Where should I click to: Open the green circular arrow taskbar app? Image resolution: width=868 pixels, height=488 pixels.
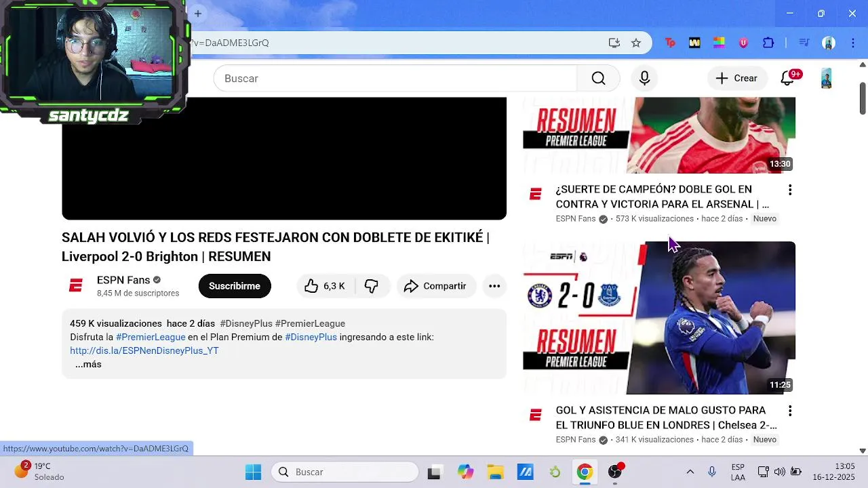tap(555, 472)
